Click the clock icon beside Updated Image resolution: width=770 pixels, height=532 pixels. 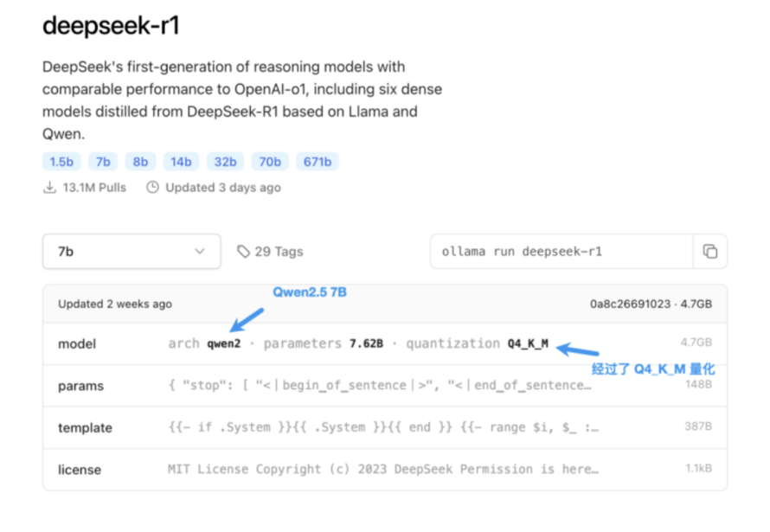click(152, 188)
